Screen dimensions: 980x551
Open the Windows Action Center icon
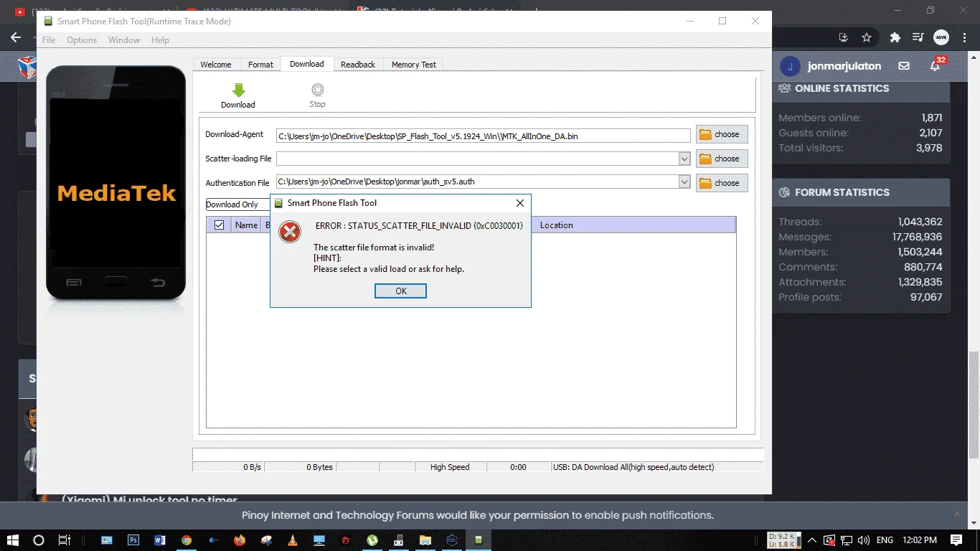[x=956, y=540]
